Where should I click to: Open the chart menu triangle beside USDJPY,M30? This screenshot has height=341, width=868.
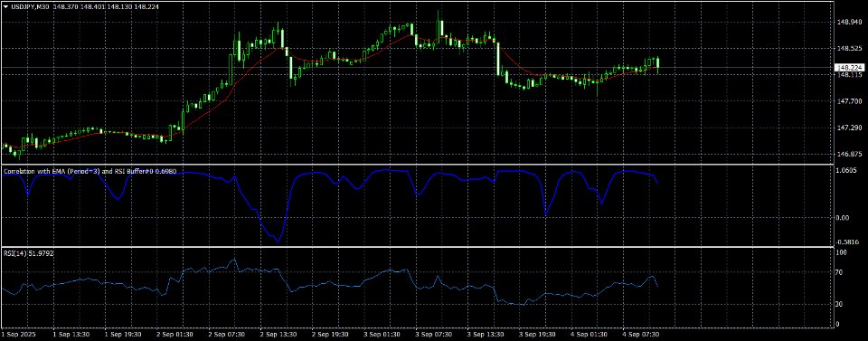[5, 7]
